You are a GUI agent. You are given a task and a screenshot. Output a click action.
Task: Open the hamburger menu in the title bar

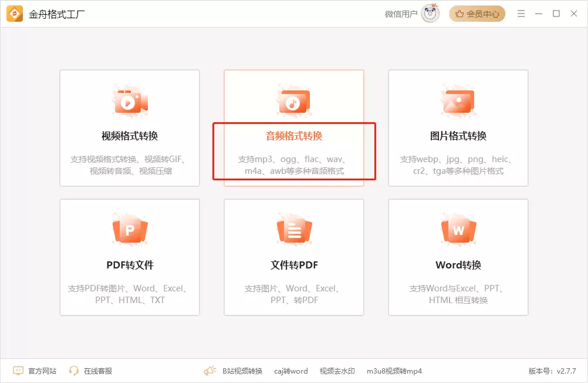[521, 14]
